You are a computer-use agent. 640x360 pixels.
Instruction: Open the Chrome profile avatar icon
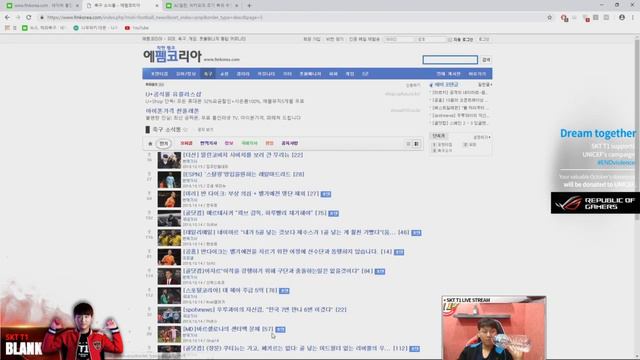tap(622, 18)
